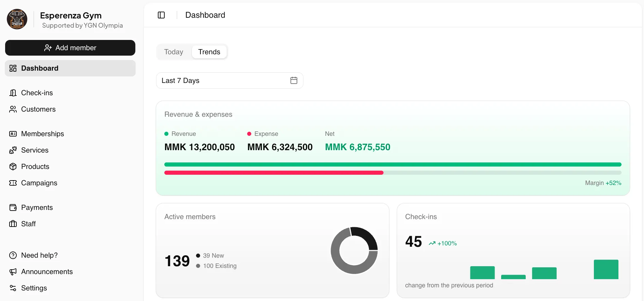
Task: Click the 100 Existing legend entry
Action: (216, 266)
